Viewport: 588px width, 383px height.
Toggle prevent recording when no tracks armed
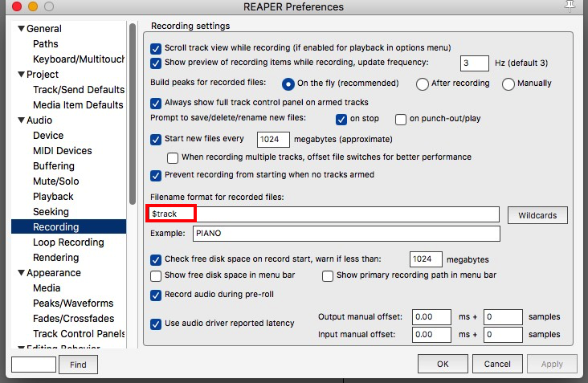coord(156,175)
